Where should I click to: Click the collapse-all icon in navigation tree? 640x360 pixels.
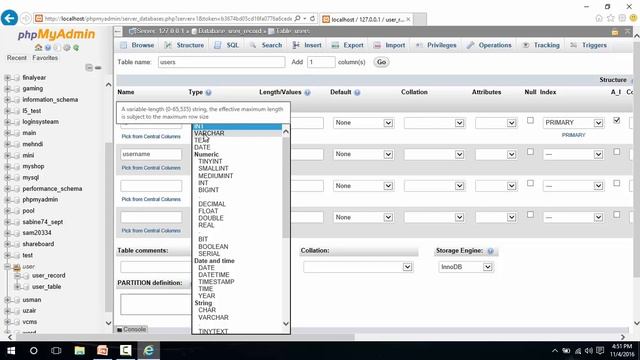coord(89,67)
